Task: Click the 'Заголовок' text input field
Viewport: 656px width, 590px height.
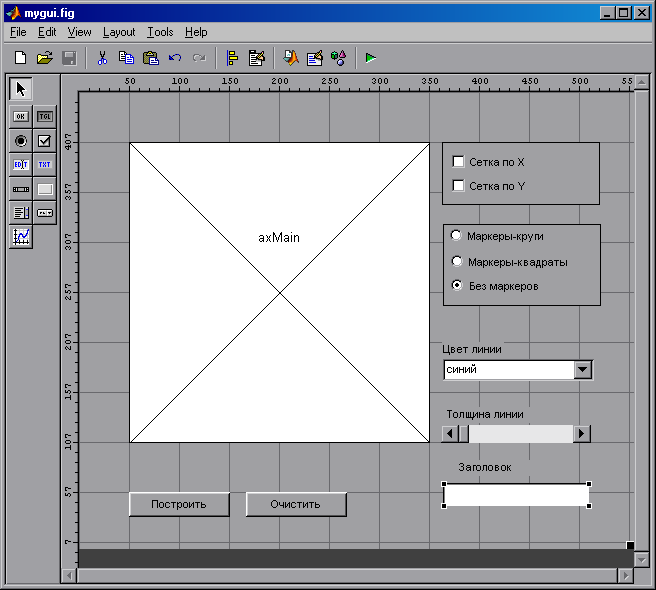Action: 516,495
